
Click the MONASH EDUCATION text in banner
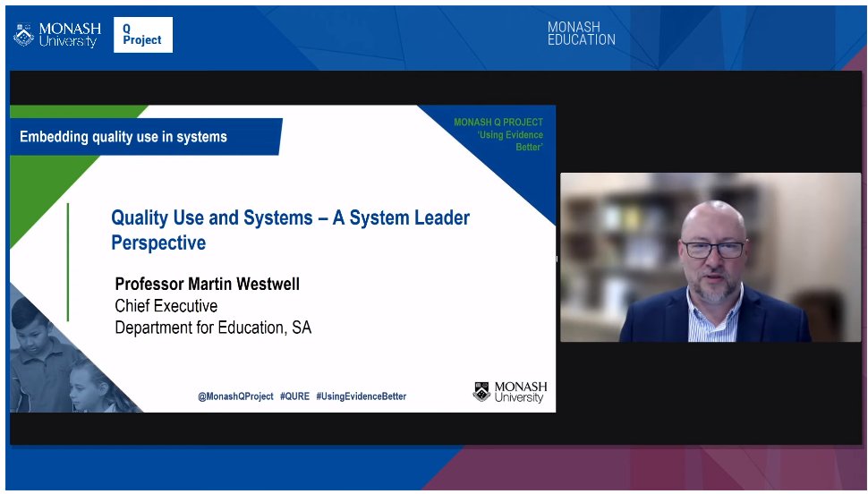582,33
